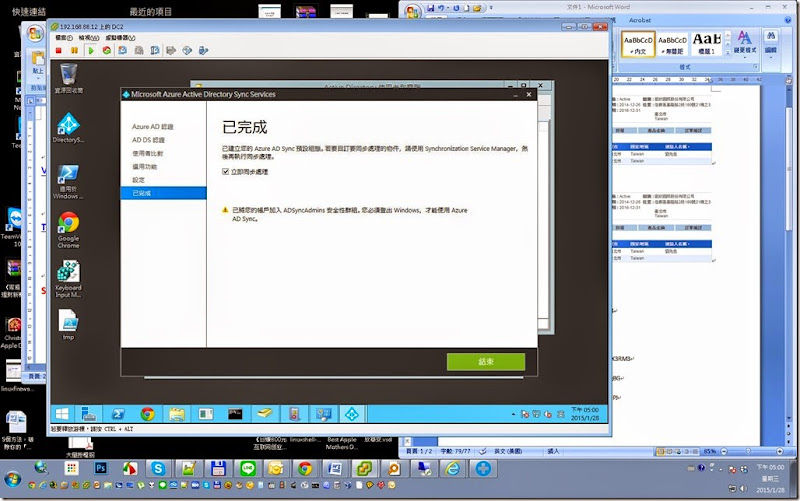This screenshot has width=800, height=501.
Task: Click the 字數 word count in Word status bar
Action: click(x=455, y=452)
